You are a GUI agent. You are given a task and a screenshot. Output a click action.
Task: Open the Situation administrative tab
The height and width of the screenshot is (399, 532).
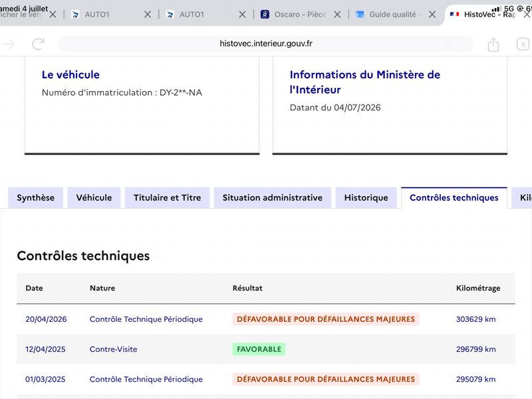tap(273, 198)
